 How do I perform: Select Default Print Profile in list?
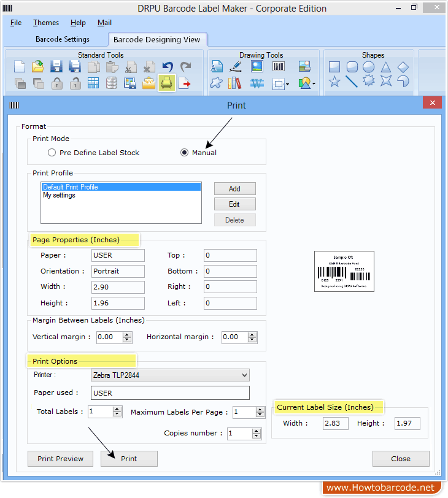[x=121, y=187]
